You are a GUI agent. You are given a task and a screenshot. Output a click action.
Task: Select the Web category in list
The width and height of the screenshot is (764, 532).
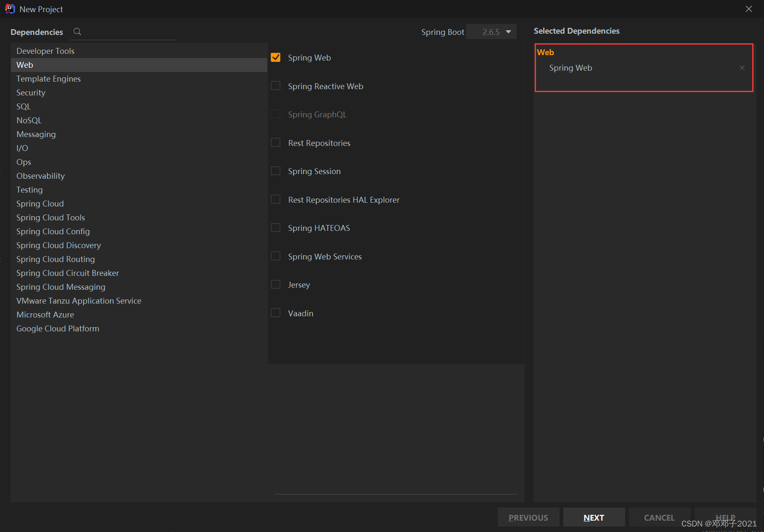[139, 65]
